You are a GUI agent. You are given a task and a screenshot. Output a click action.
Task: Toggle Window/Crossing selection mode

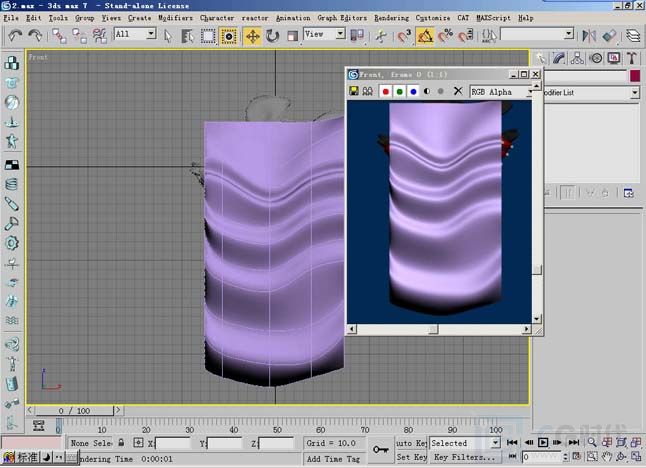[x=228, y=36]
